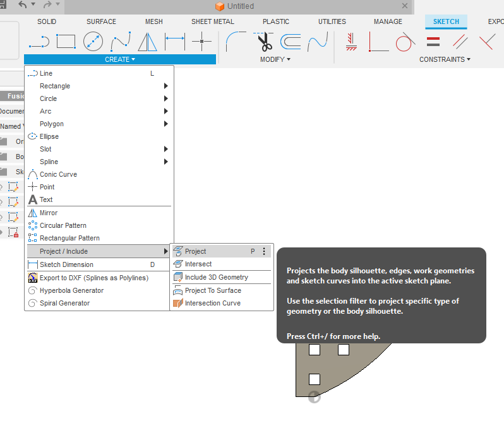Choose Conic Curve menu entry
Image resolution: width=504 pixels, height=421 pixels.
[99, 174]
